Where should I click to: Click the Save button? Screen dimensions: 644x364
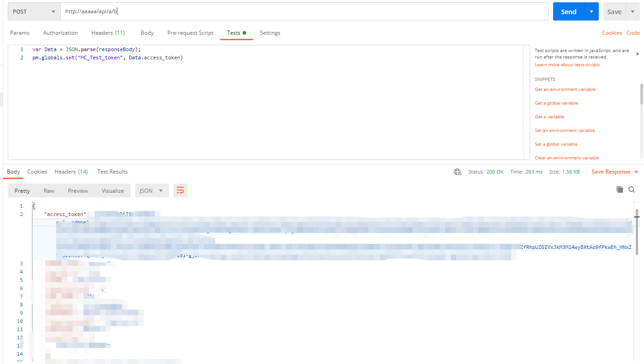614,11
